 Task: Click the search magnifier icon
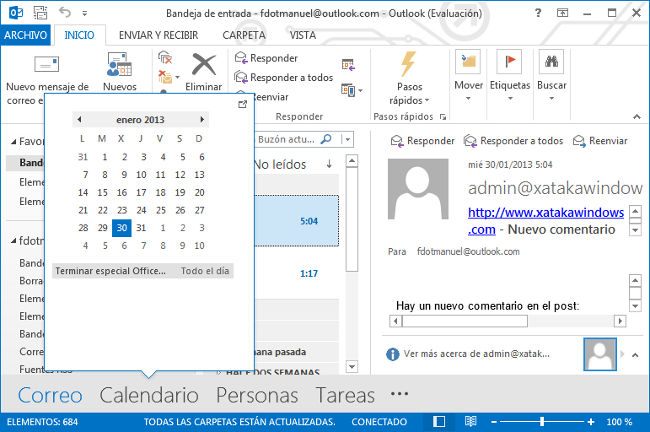click(x=327, y=139)
